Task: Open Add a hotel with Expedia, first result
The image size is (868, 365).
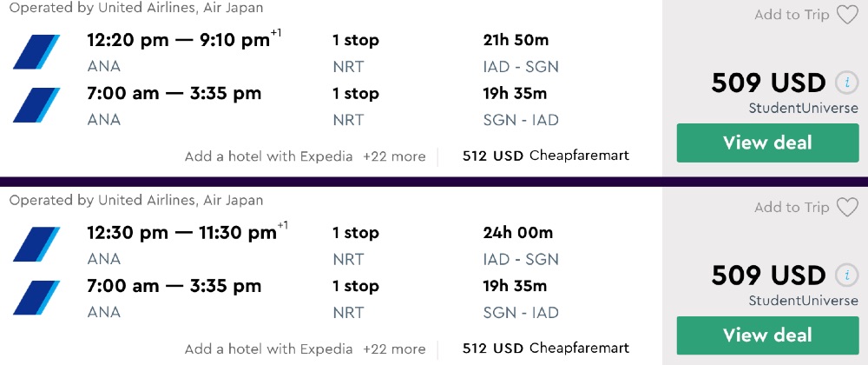Action: tap(269, 156)
